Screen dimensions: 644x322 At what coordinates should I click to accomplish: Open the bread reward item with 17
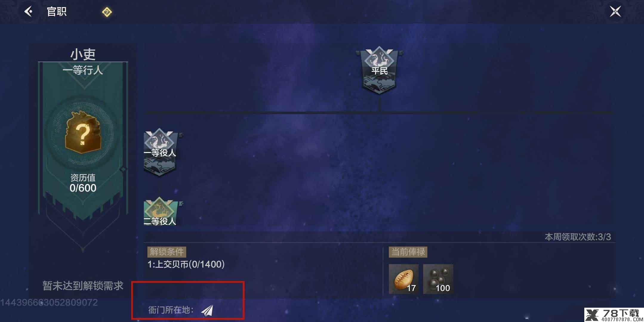click(x=403, y=279)
